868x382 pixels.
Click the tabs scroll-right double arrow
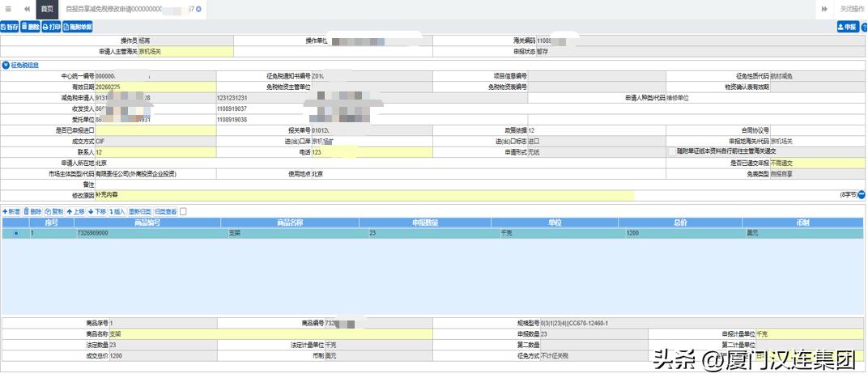click(824, 10)
